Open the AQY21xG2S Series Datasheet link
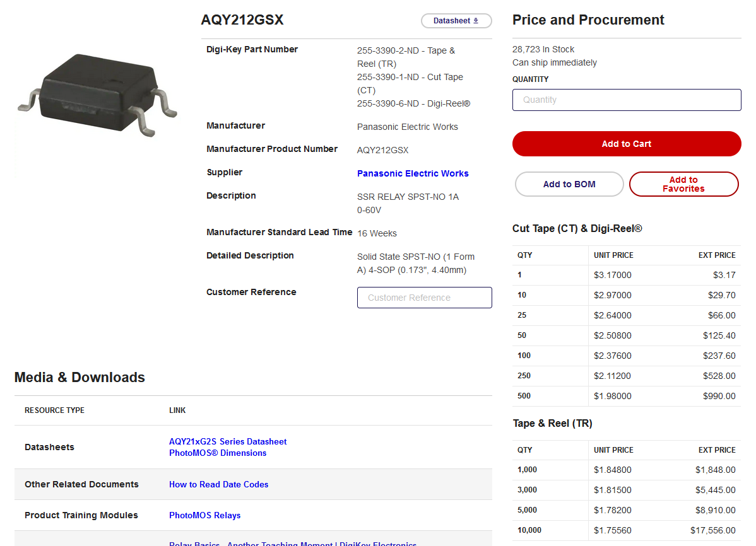756x546 pixels. pos(228,441)
